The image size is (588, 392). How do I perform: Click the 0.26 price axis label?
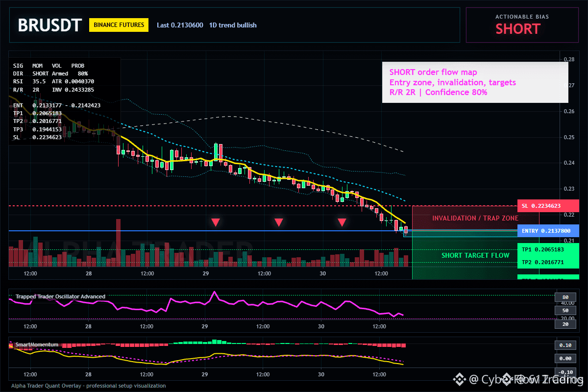[569, 111]
